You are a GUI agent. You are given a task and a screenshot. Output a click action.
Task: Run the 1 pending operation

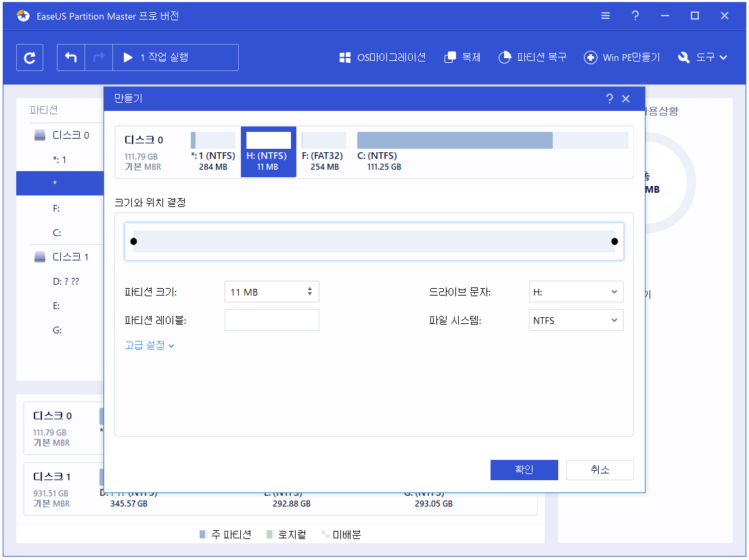tap(175, 57)
